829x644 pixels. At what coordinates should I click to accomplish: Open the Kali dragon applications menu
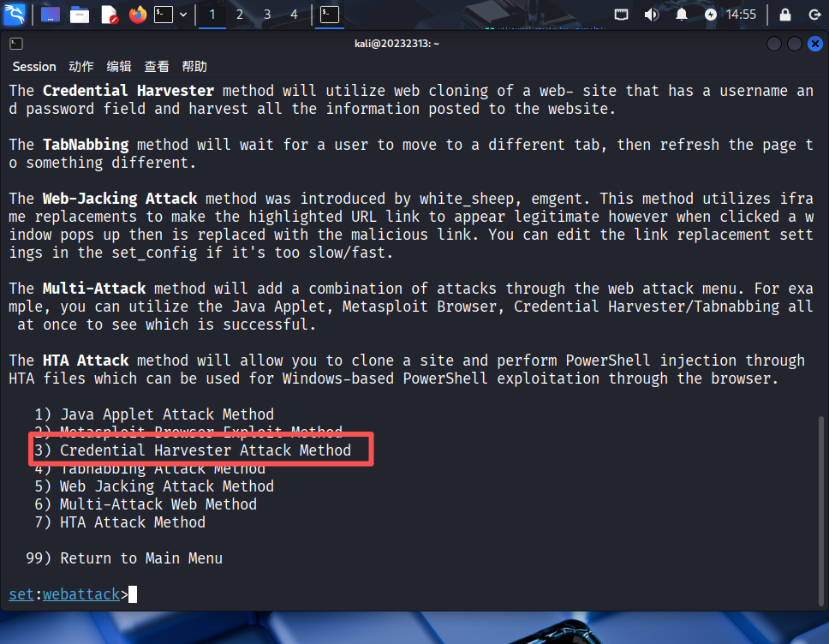[15, 15]
